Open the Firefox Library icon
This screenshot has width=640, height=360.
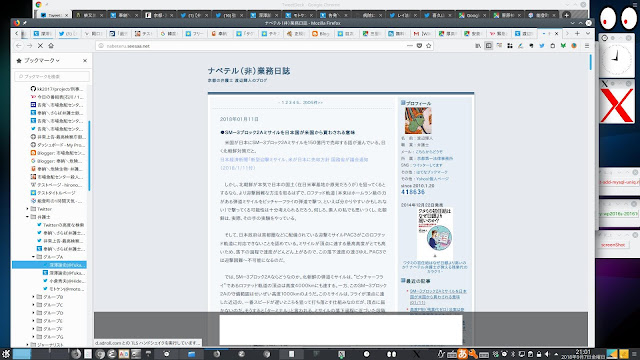478,46
